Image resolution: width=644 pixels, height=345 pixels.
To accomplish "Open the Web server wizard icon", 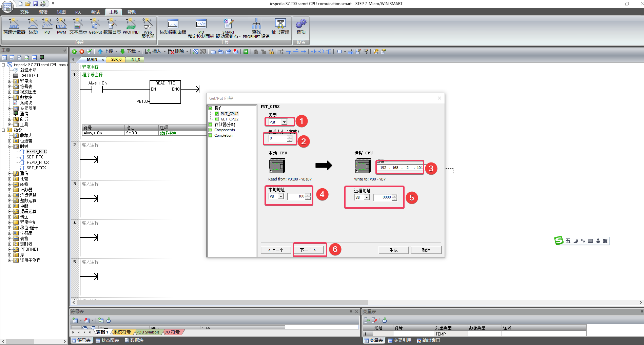I will (148, 28).
